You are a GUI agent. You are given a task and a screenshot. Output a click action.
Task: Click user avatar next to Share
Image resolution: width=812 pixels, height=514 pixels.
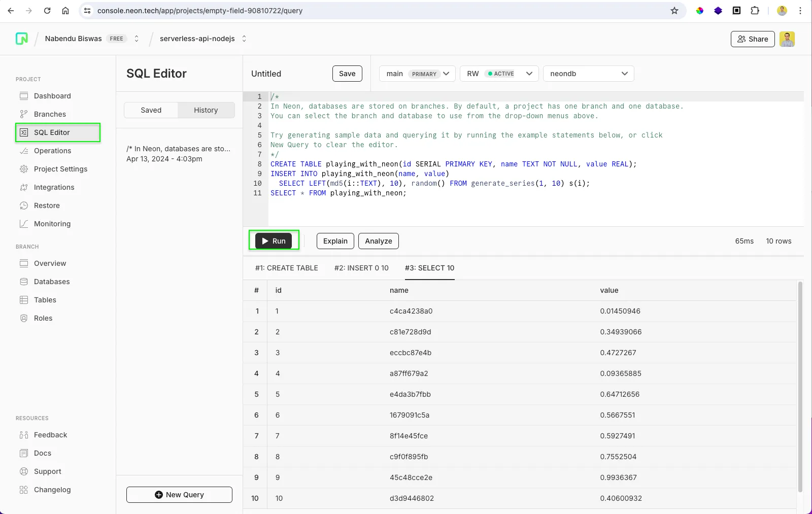pyautogui.click(x=787, y=39)
